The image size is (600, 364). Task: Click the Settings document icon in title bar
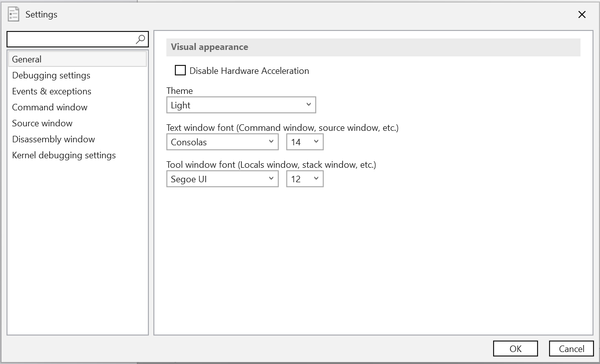(13, 14)
